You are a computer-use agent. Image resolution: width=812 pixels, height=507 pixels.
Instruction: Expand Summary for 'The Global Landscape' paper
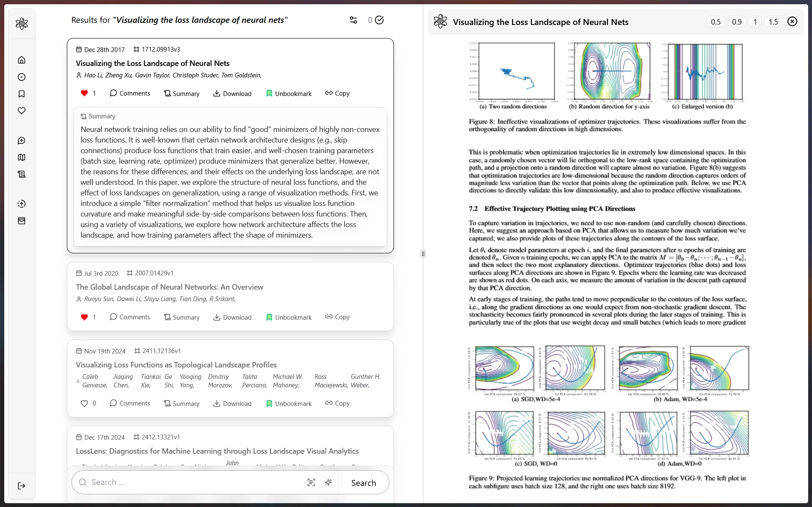182,317
